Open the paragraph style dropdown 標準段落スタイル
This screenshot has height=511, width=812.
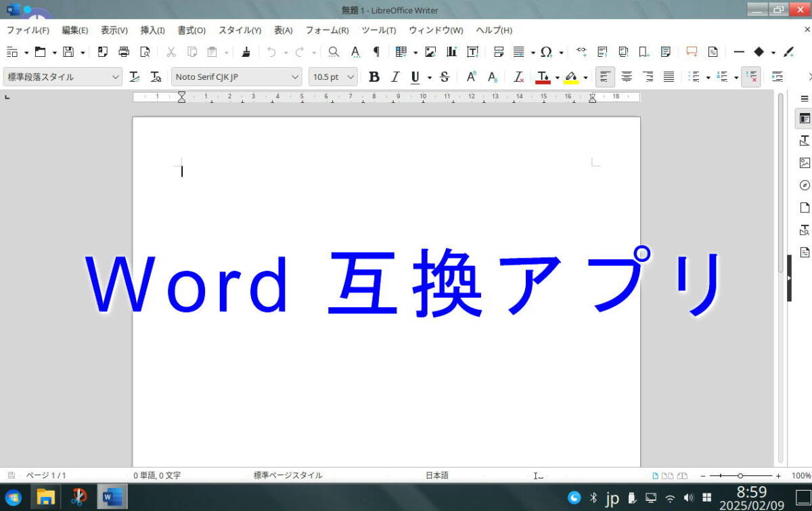pyautogui.click(x=115, y=76)
